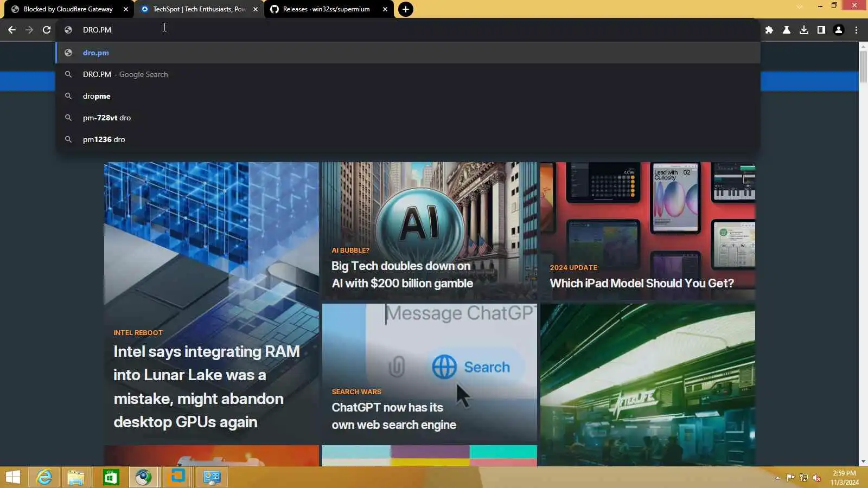Select the pm-728vt dro suggestion
Viewport: 868px width, 488px height.
tap(408, 118)
